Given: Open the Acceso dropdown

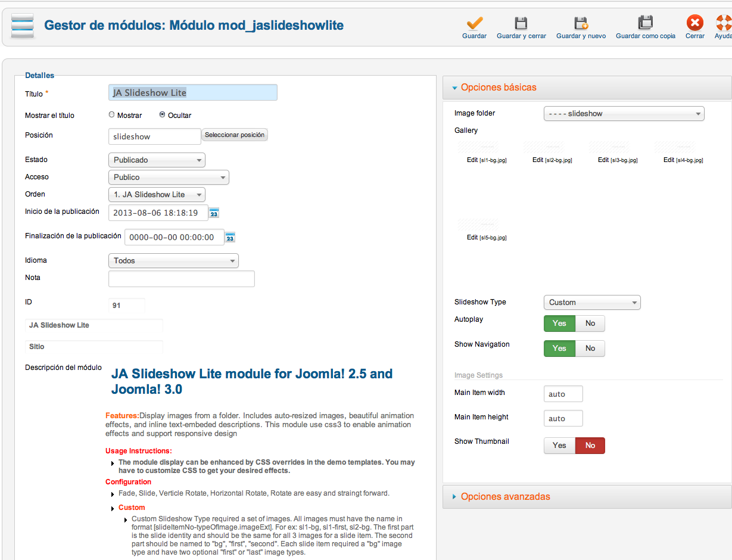Looking at the screenshot, I should tap(169, 177).
